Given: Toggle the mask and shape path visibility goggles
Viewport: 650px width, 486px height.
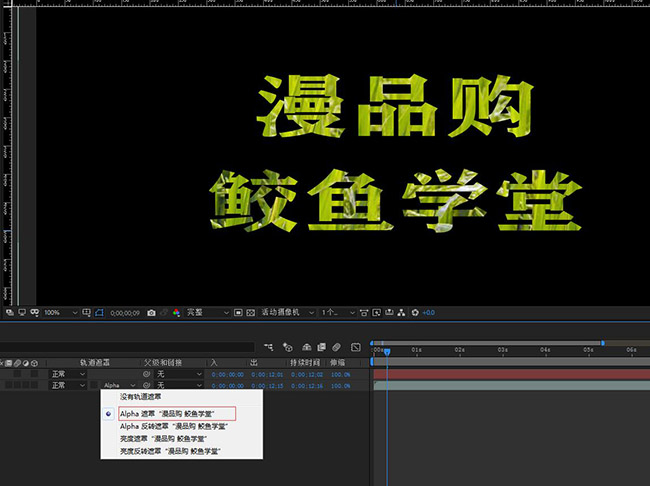Looking at the screenshot, I should click(35, 312).
